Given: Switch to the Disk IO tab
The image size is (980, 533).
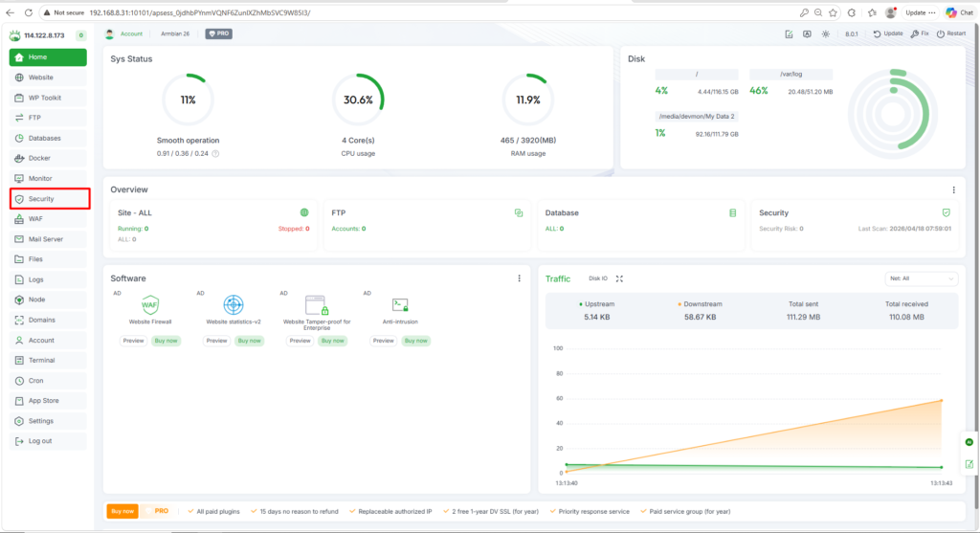Looking at the screenshot, I should point(597,278).
